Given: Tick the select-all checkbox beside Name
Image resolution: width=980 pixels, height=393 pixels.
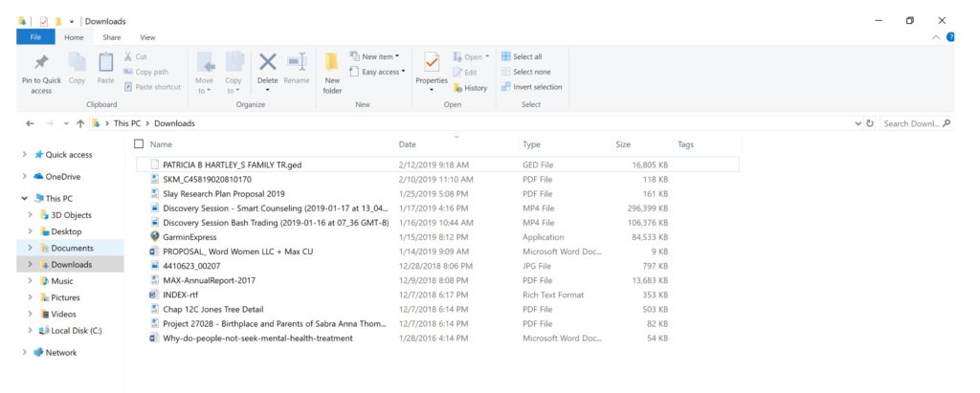Looking at the screenshot, I should point(139,143).
